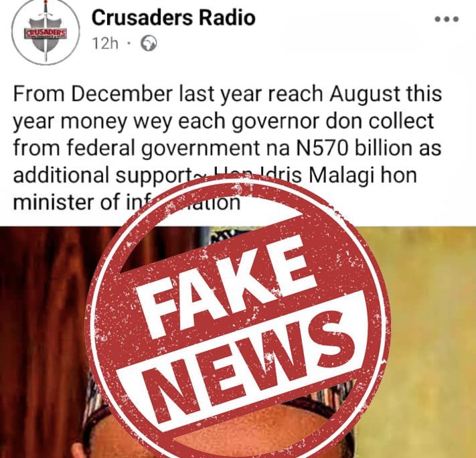
Task: Open the three-dot post options menu
Action: point(447,19)
